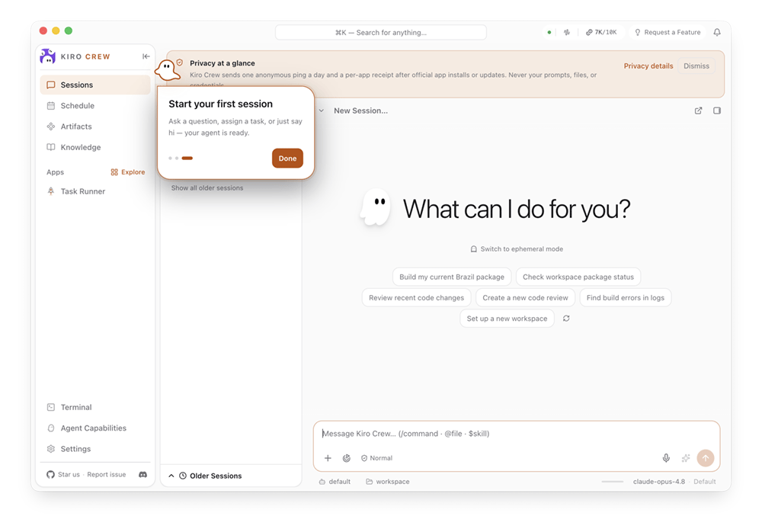Open the Sessions section
Image resolution: width=762 pixels, height=532 pixels.
point(95,85)
